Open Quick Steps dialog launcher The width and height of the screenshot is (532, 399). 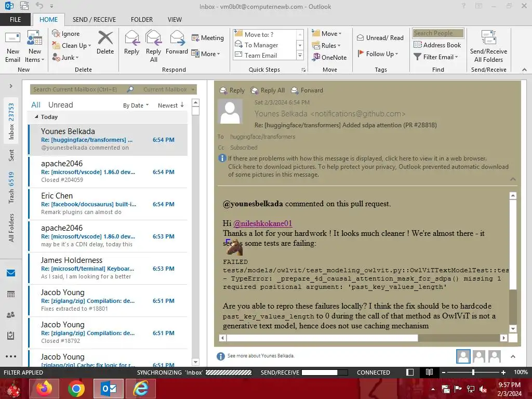click(x=303, y=70)
